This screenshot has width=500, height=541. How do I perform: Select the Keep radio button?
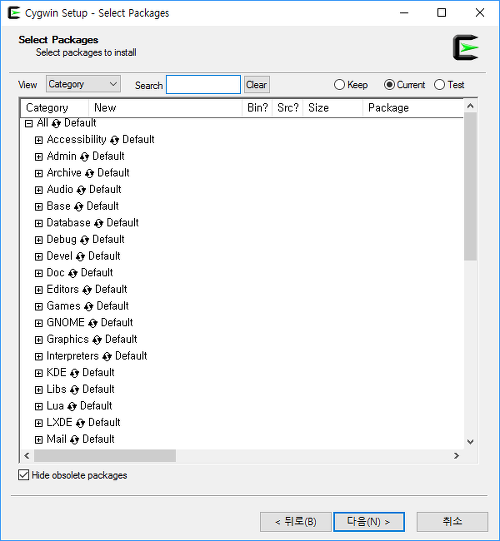[x=339, y=85]
